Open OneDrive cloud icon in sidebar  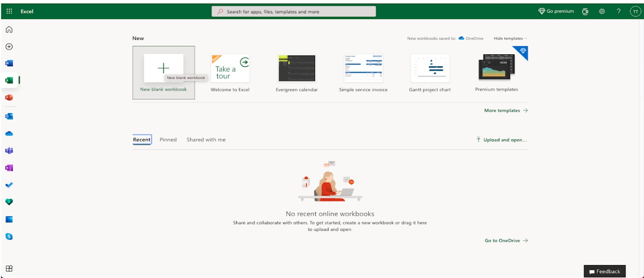(x=9, y=134)
